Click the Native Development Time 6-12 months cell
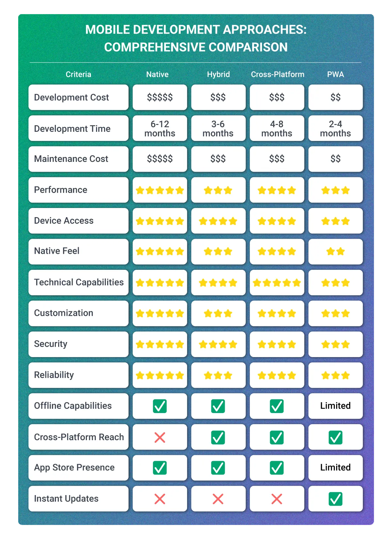This screenshot has height=535, width=392. tap(160, 129)
